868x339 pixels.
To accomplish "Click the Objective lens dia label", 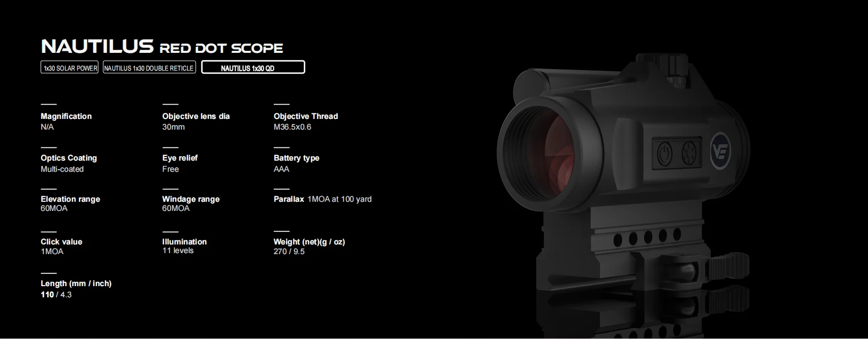I will tap(196, 116).
